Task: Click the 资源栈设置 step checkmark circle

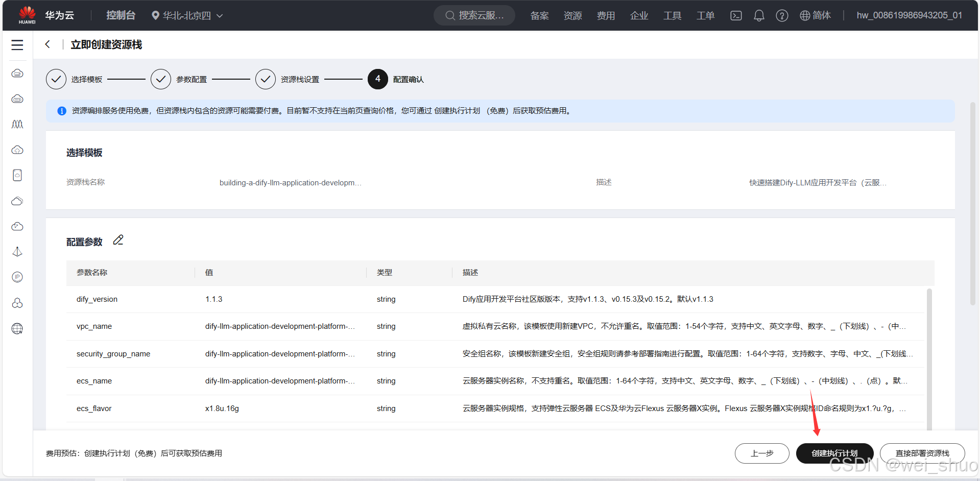Action: point(266,79)
